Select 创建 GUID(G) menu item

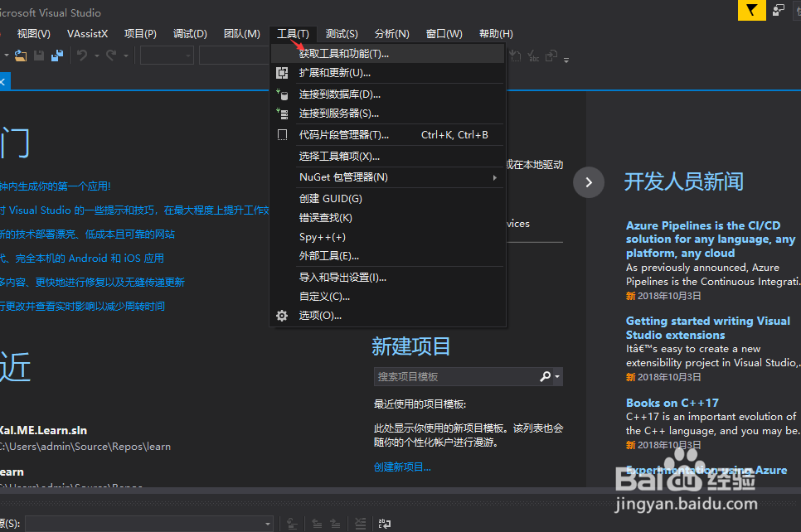tap(388, 199)
